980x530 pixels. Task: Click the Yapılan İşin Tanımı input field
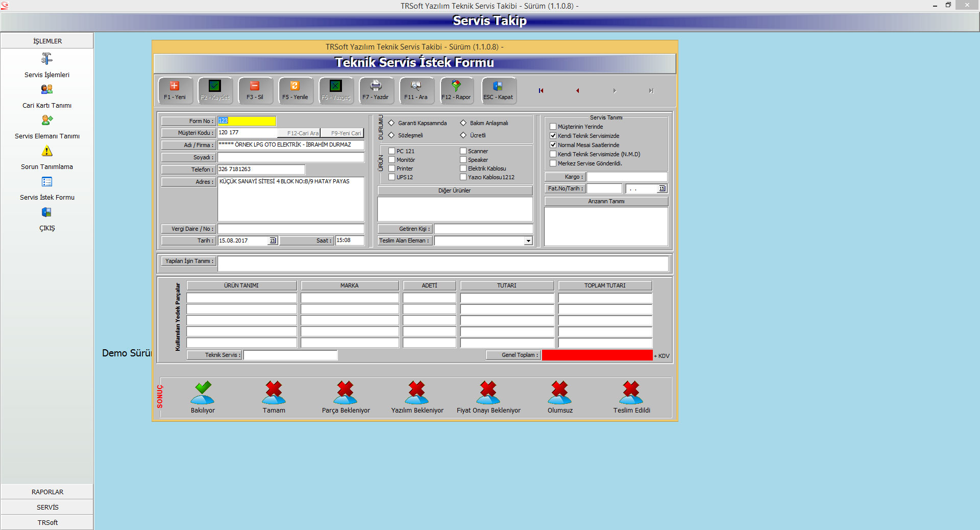[443, 264]
